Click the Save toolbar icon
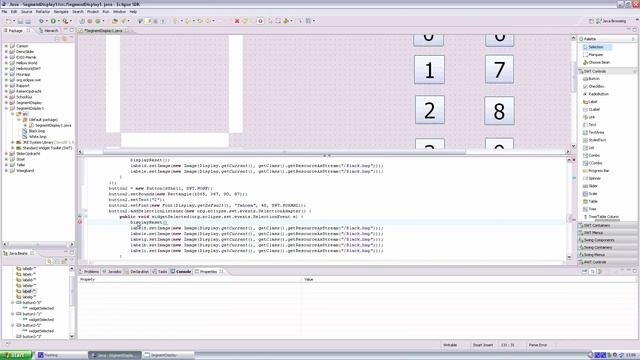Image resolution: width=640 pixels, height=360 pixels. click(x=20, y=21)
